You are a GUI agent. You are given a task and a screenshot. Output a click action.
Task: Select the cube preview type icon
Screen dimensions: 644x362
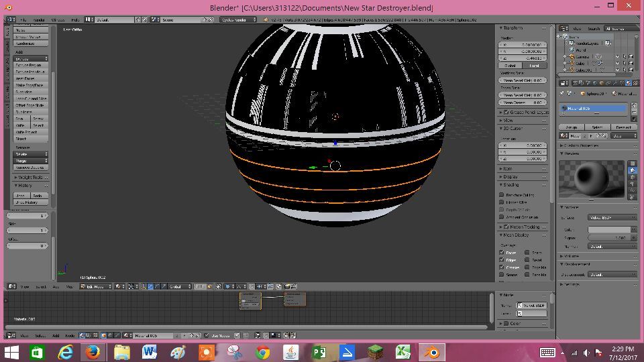(x=633, y=177)
